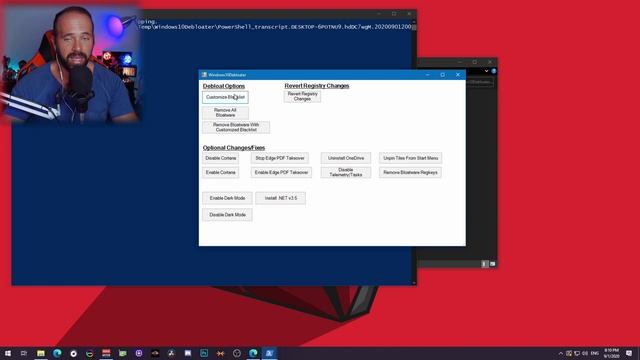Expand the File Explorer ribbon chevron
This screenshot has width=640, height=360.
[486, 71]
